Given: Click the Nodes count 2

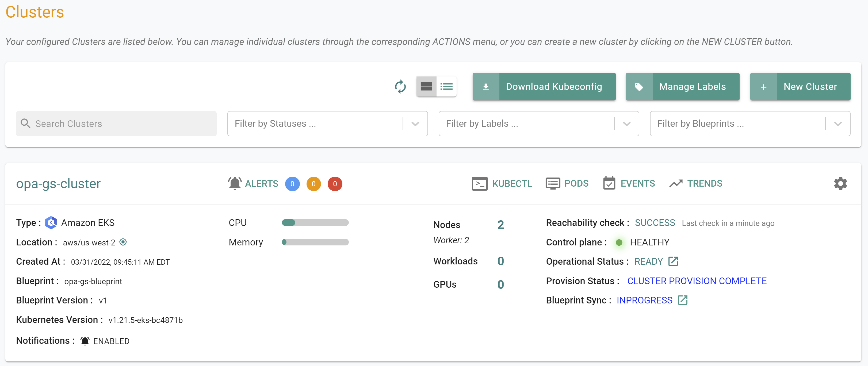Looking at the screenshot, I should (x=501, y=225).
